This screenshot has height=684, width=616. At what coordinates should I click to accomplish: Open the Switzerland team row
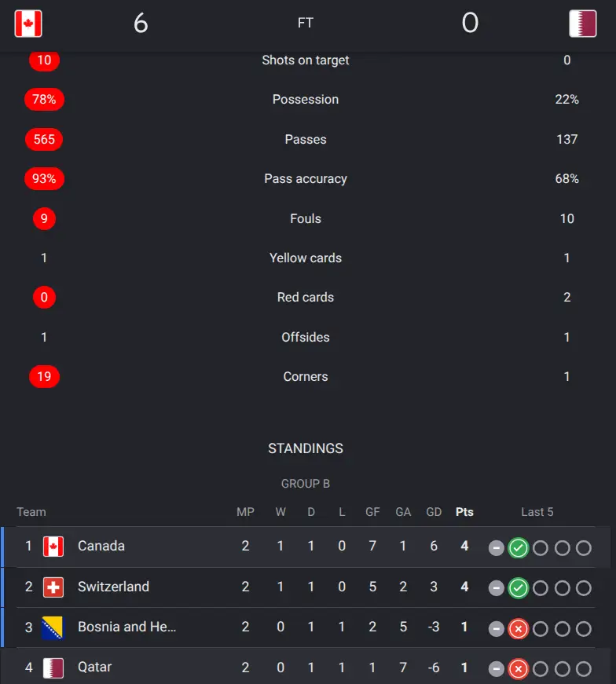tap(306, 587)
